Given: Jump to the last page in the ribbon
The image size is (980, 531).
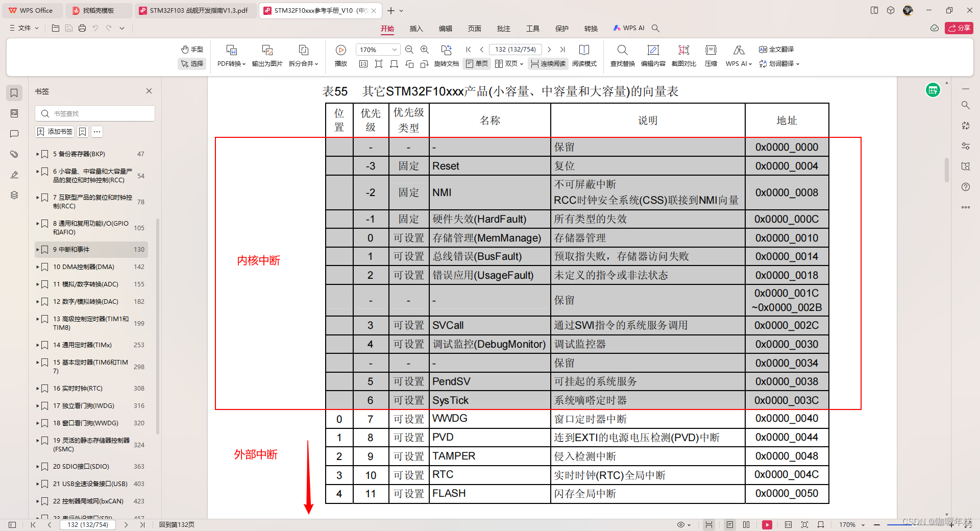Looking at the screenshot, I should click(x=562, y=50).
